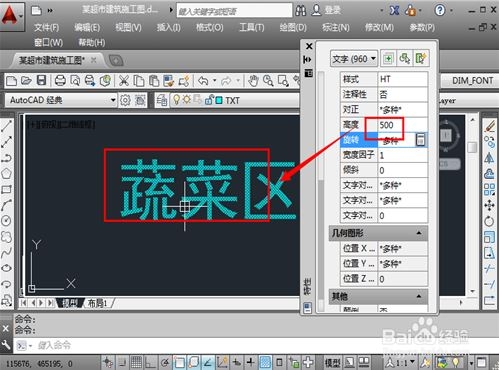Toggle Grid display in status bar
The height and width of the screenshot is (370, 499).
click(136, 362)
